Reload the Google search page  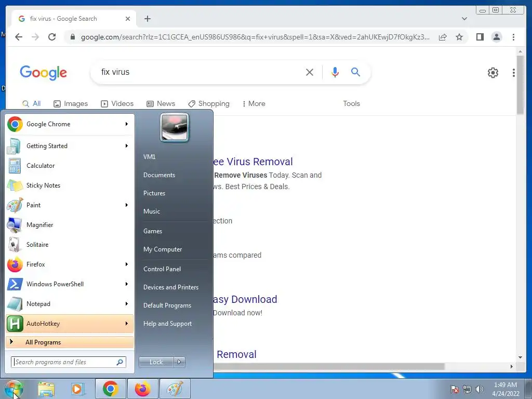[x=52, y=37]
